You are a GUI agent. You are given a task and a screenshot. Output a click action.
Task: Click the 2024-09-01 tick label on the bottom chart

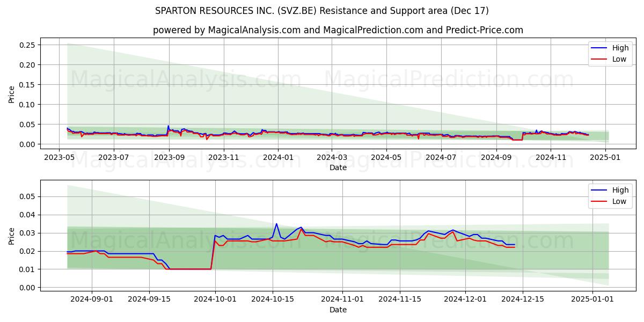(91, 299)
